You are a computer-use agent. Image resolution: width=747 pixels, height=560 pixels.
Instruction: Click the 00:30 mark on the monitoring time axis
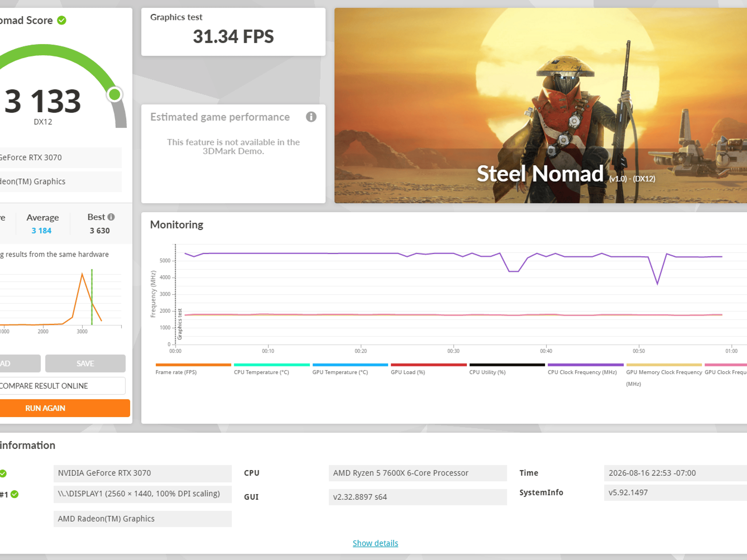pos(453,351)
